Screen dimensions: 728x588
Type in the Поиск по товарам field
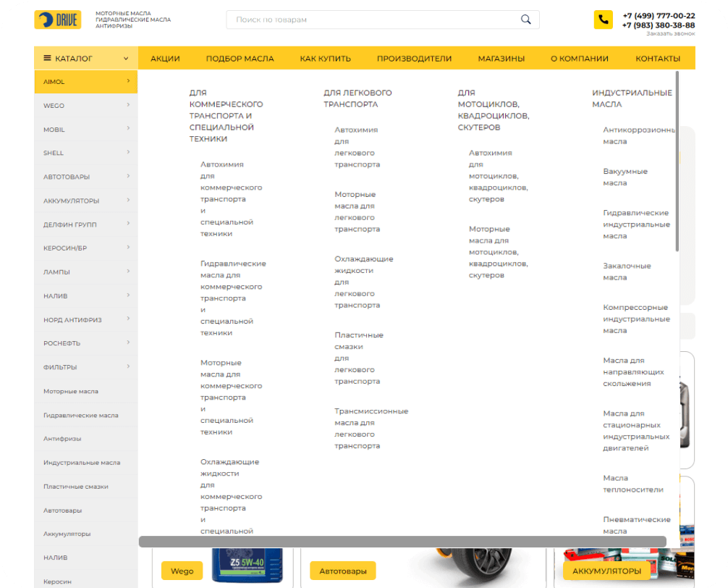click(373, 20)
